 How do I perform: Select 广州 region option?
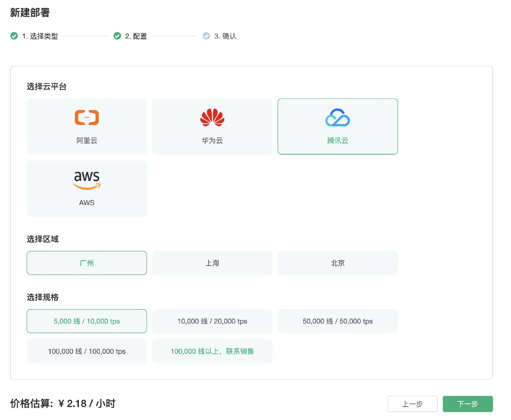click(x=87, y=263)
